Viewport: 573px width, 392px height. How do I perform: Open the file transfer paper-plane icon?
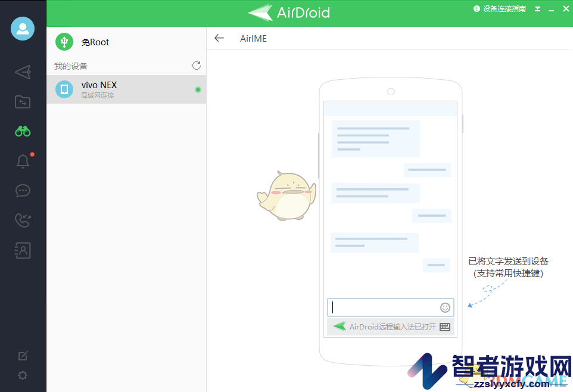[23, 72]
